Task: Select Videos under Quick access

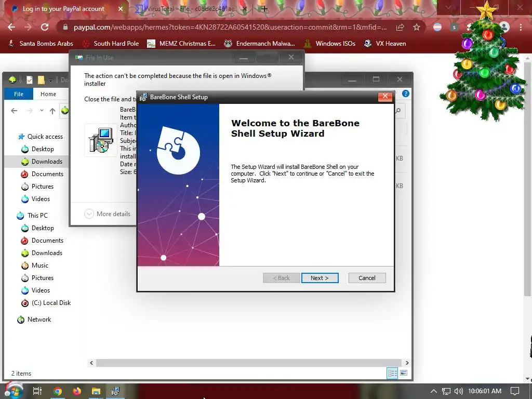Action: click(36, 199)
